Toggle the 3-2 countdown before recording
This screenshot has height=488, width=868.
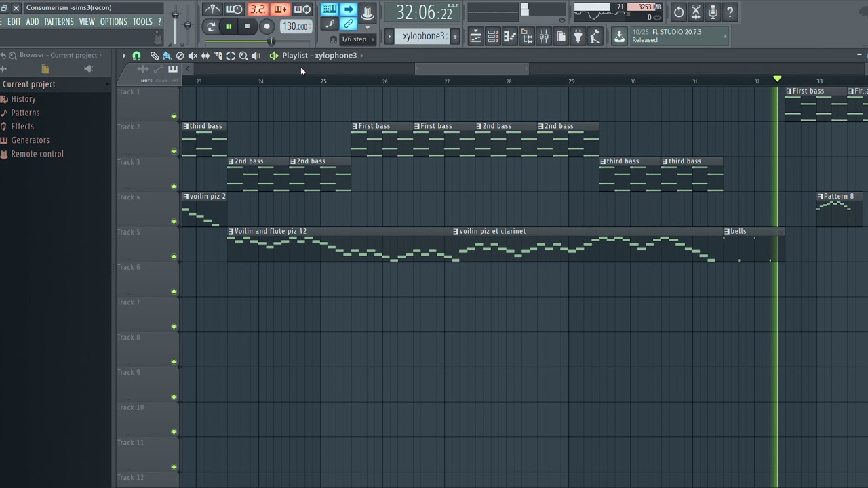point(258,9)
